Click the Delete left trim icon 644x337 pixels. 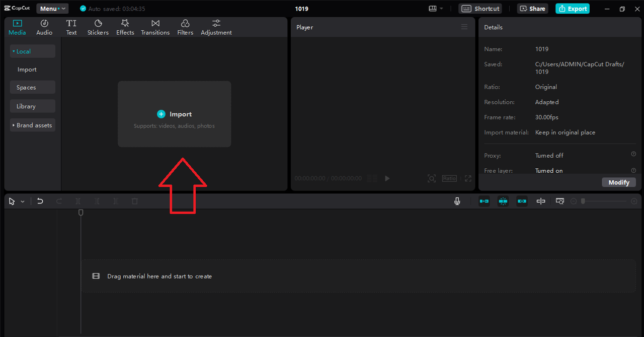97,201
